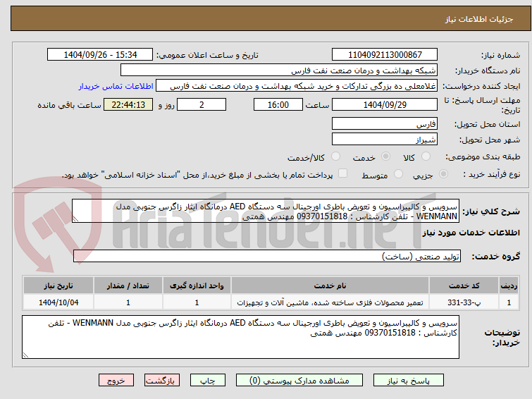Click the پاسخ به نیاز button

(409, 381)
